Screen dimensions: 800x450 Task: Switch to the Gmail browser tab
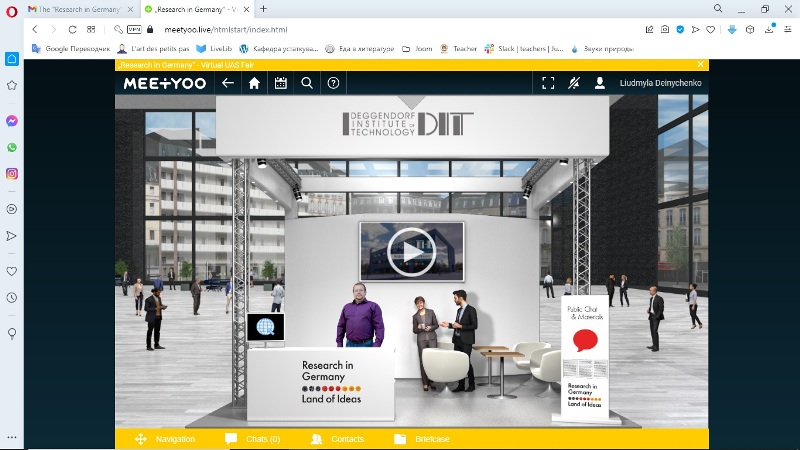pos(81,9)
